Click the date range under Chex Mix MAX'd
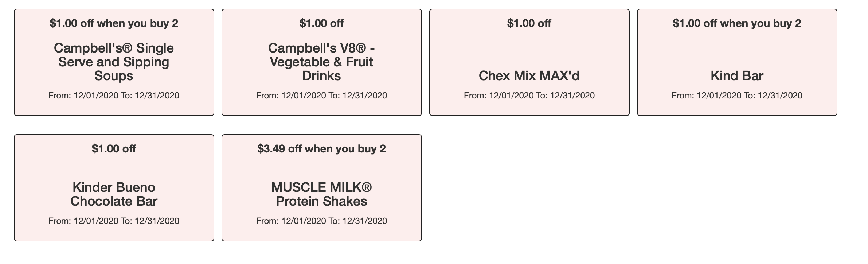 [529, 96]
